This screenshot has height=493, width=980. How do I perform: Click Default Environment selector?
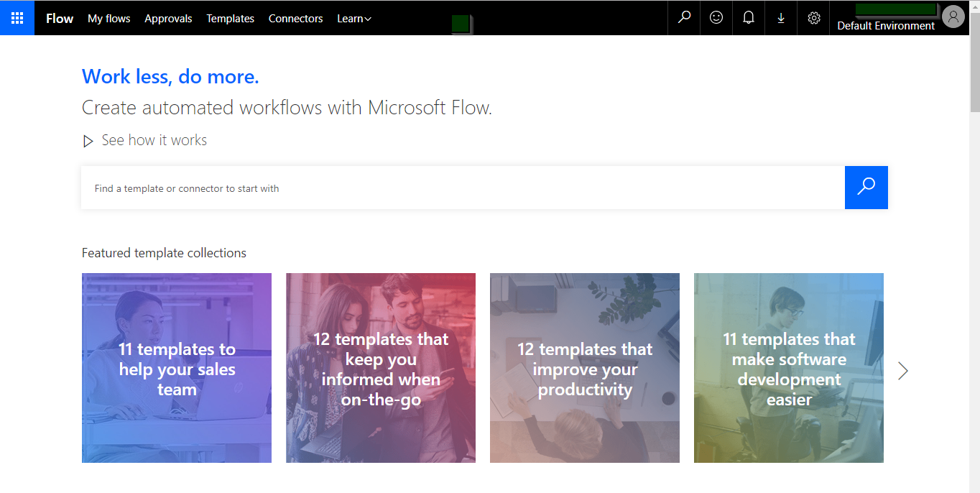[x=886, y=26]
